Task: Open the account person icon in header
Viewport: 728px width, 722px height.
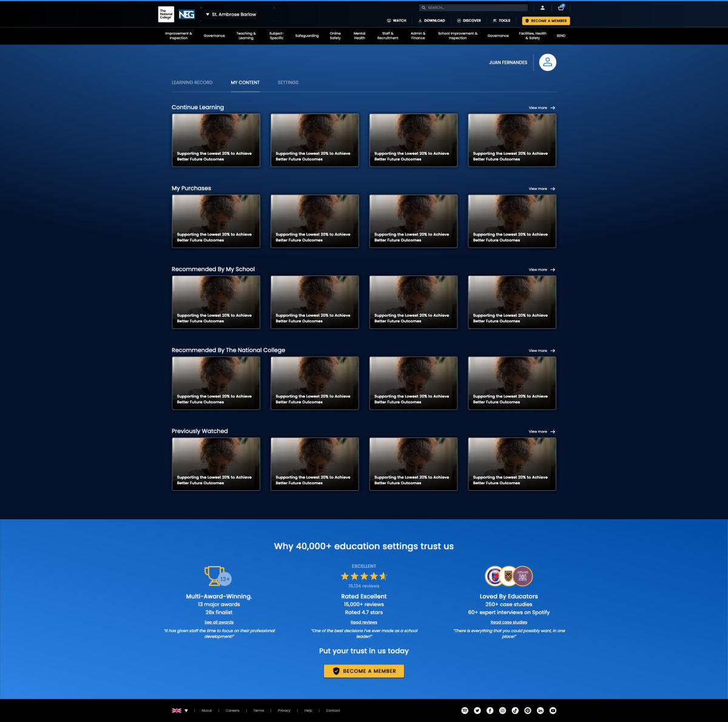Action: pyautogui.click(x=542, y=8)
